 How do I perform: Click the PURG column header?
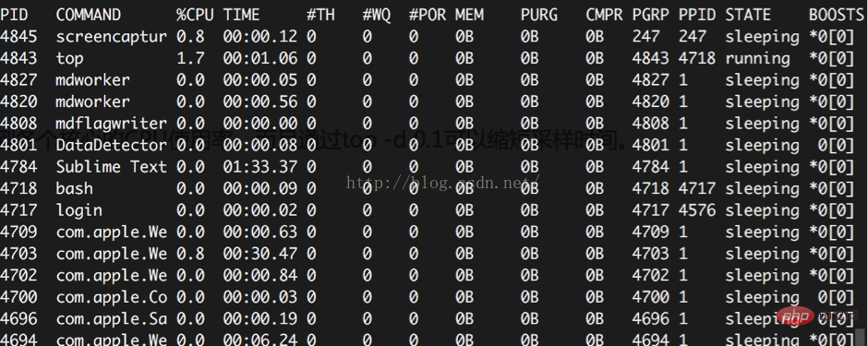538,15
